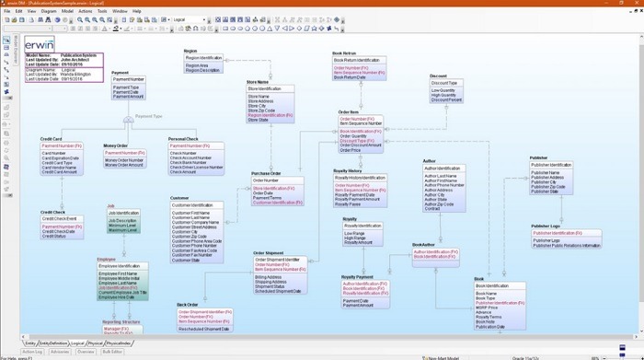Open the Model menu
Screen dimensions: 644x360
[x=67, y=11]
